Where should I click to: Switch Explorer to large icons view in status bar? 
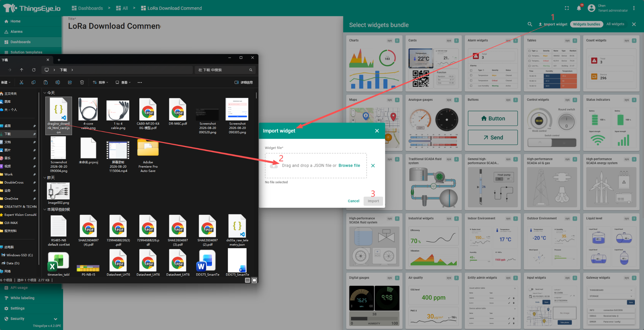254,280
